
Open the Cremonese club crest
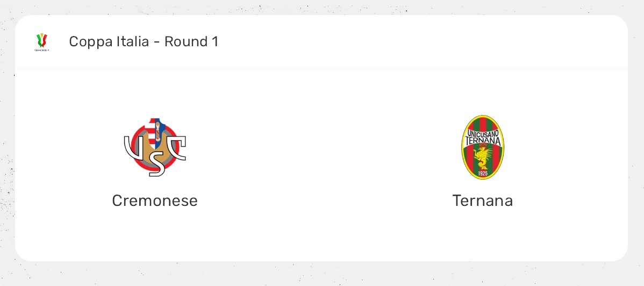[155, 147]
